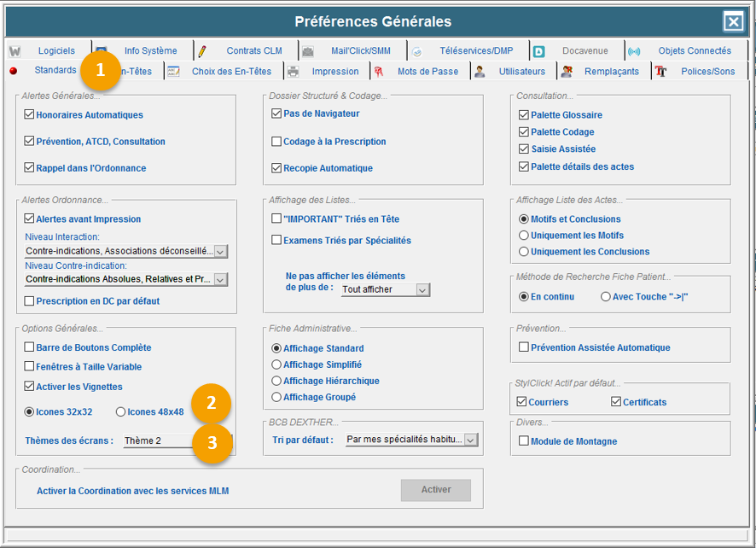
Task: Enable Codage à la Prescription
Action: pyautogui.click(x=276, y=142)
